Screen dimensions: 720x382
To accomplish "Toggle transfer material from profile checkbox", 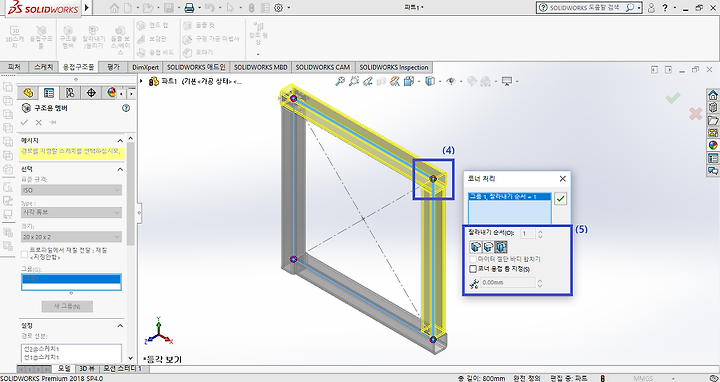I will 25,253.
